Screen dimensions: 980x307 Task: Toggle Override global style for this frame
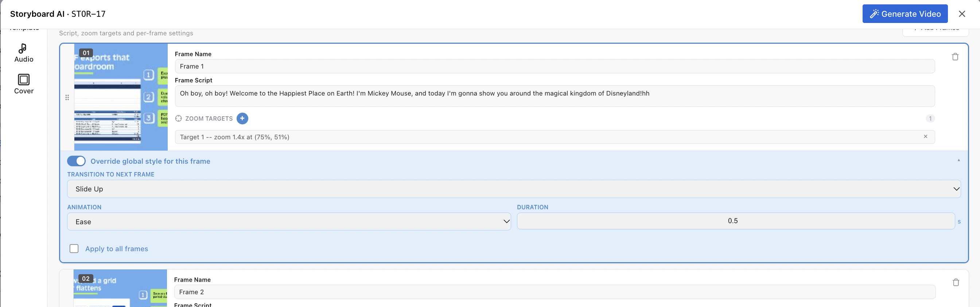click(77, 161)
